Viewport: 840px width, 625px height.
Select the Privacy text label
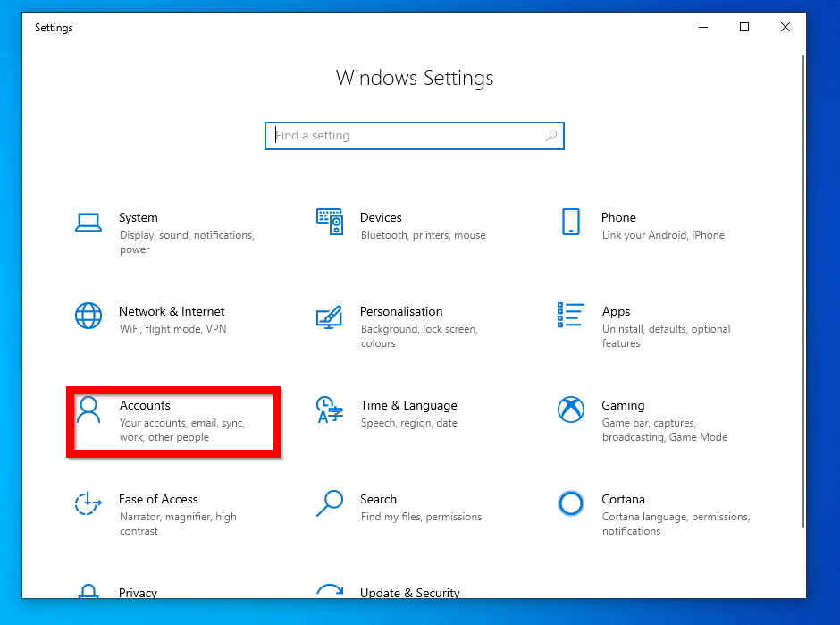tap(139, 593)
